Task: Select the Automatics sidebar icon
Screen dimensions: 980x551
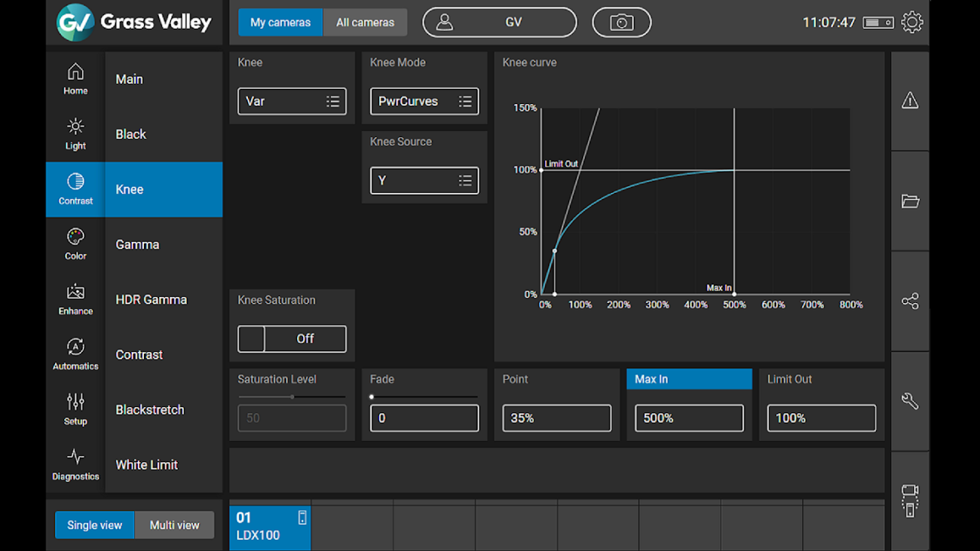Action: pos(75,355)
